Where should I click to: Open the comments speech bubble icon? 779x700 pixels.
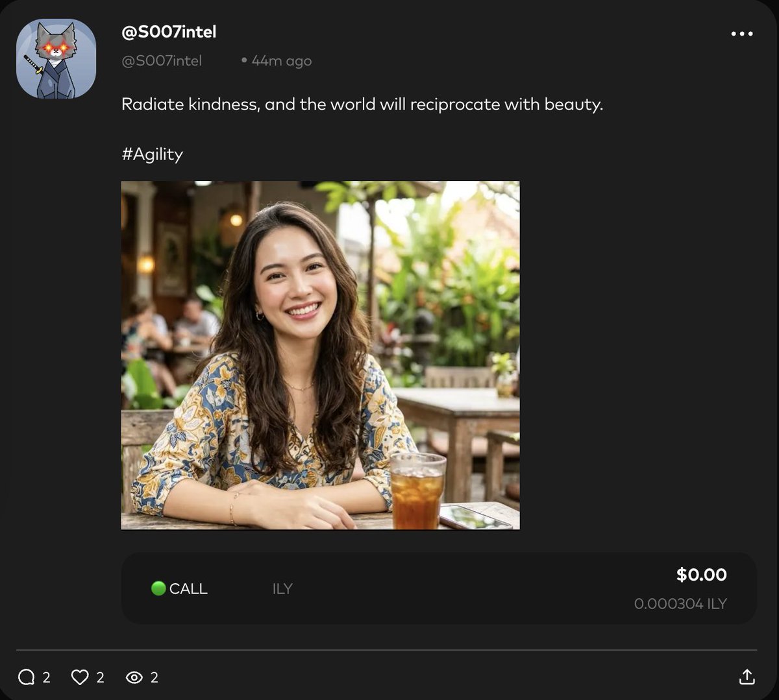[26, 677]
